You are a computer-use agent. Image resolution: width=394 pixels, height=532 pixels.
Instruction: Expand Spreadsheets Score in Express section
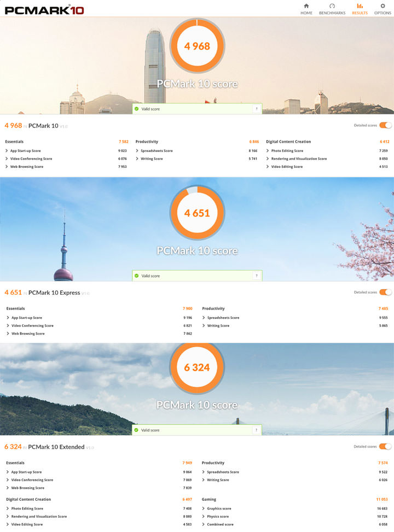(x=223, y=318)
